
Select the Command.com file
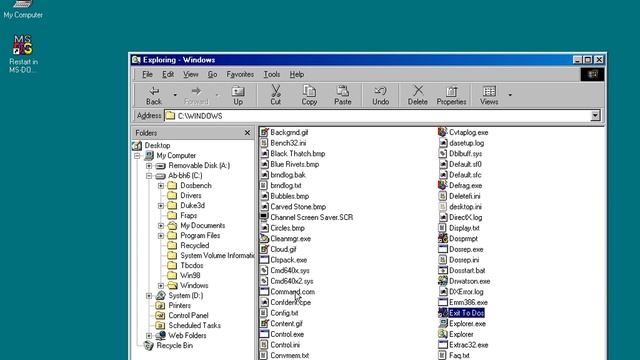pyautogui.click(x=292, y=291)
